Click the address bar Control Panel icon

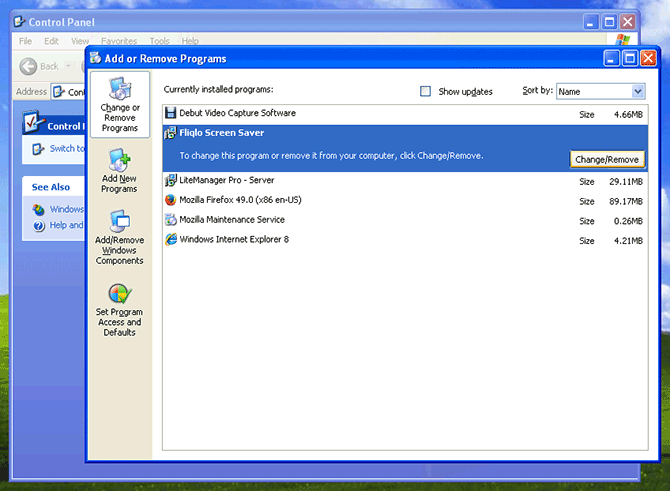[x=59, y=92]
